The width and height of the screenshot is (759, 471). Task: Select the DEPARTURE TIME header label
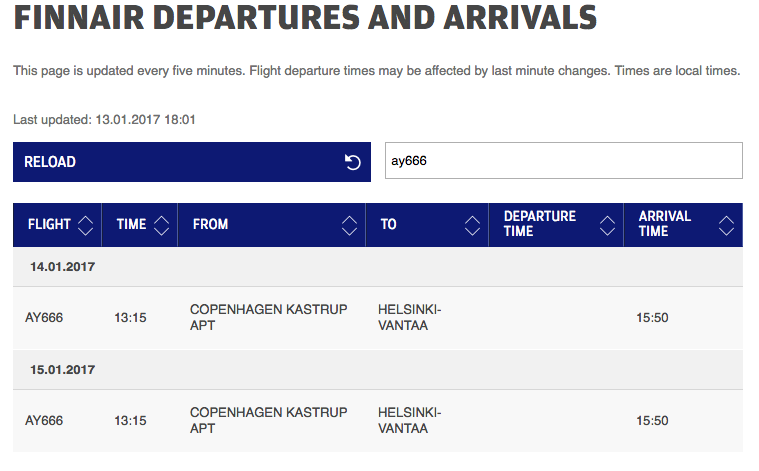540,224
